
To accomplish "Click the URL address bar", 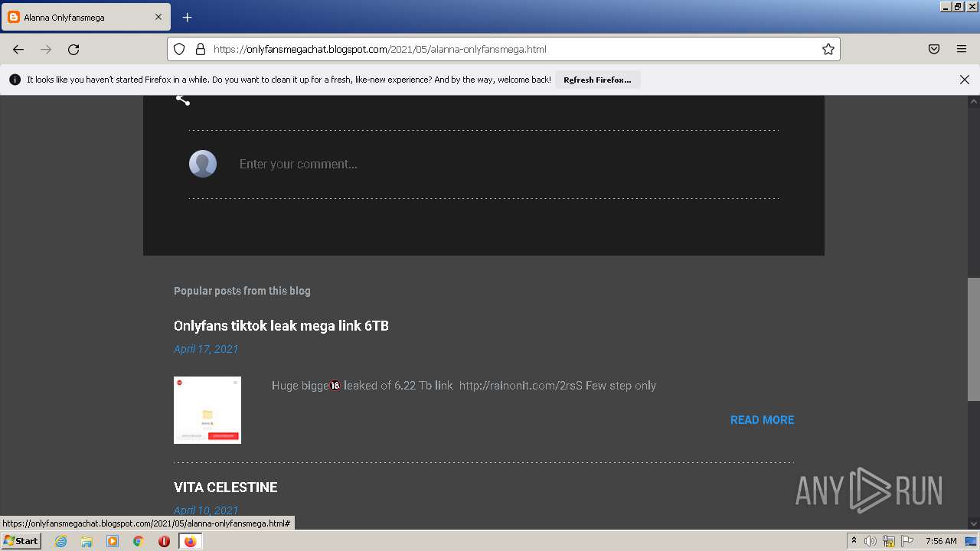I will click(x=505, y=49).
